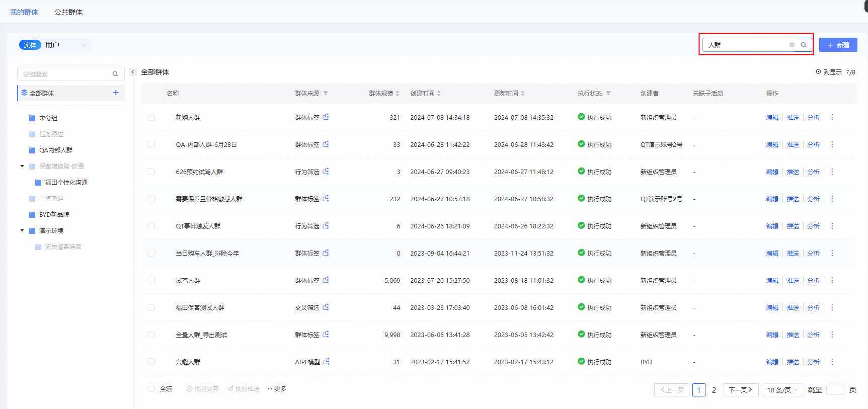This screenshot has height=409, width=868.
Task: Sort by 创建时间 column arrows
Action: [439, 93]
